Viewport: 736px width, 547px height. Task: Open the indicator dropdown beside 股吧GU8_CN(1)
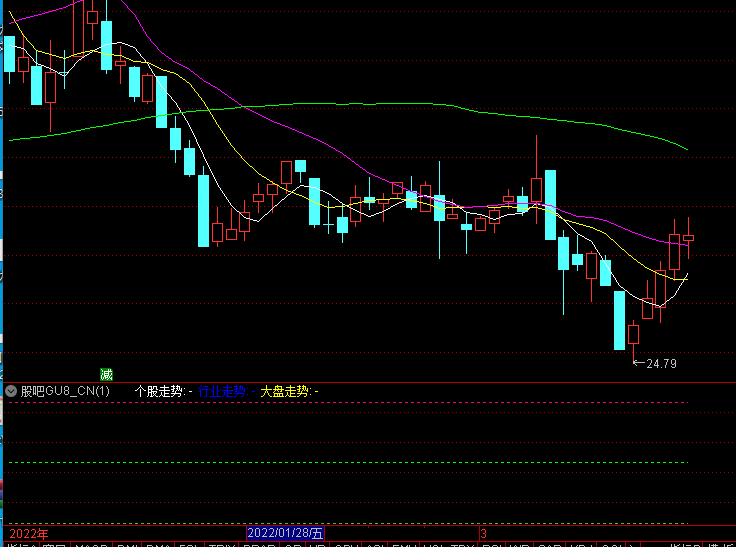(x=11, y=391)
